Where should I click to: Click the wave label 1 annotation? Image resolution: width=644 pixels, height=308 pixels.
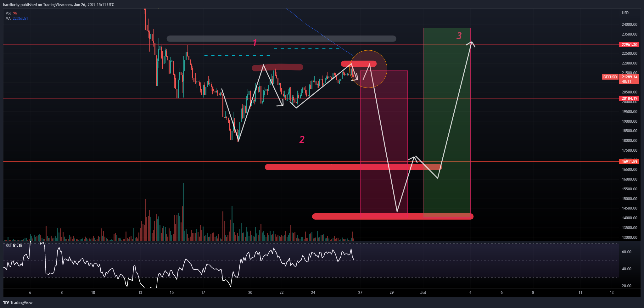(255, 42)
